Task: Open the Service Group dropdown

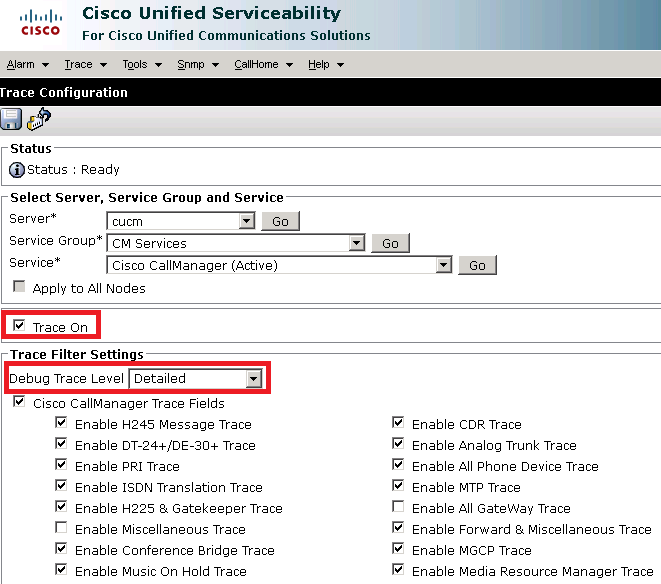Action: 236,243
